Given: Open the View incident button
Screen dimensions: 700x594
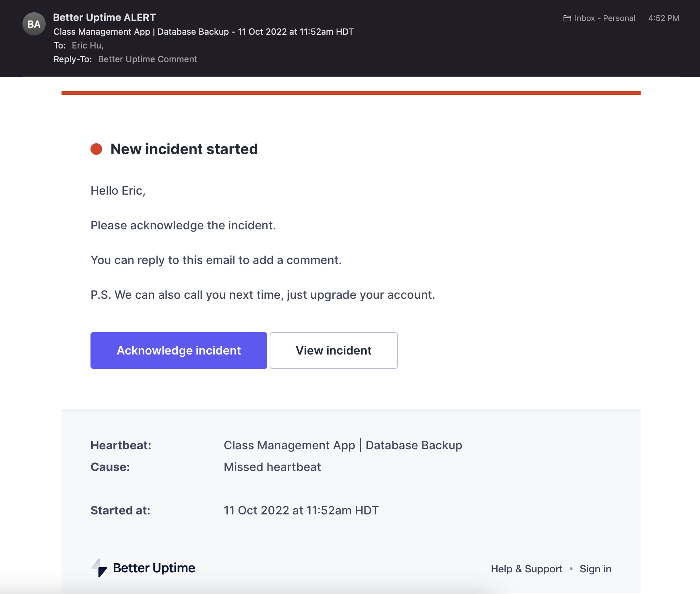Looking at the screenshot, I should click(x=333, y=350).
